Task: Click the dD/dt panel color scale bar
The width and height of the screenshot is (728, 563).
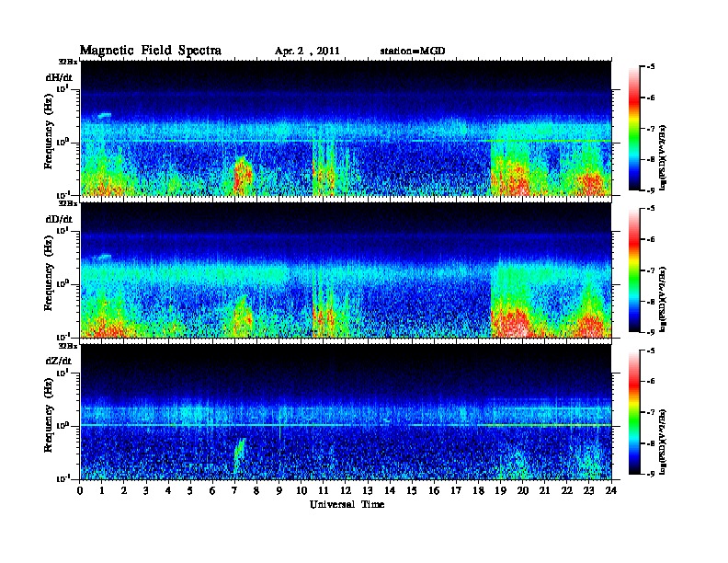Action: pyautogui.click(x=634, y=270)
